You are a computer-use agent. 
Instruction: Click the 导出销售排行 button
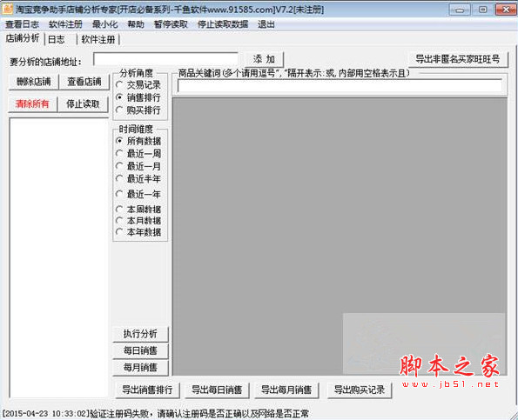click(x=147, y=390)
